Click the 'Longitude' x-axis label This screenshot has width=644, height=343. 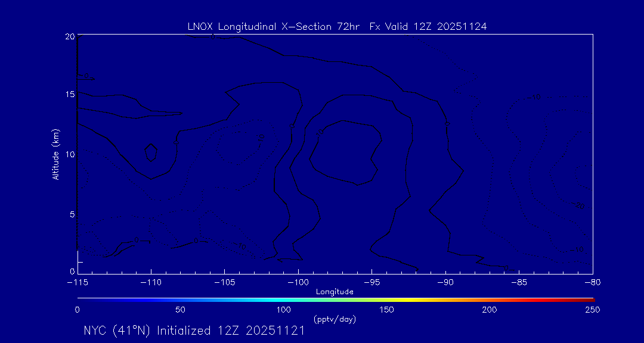tap(335, 292)
